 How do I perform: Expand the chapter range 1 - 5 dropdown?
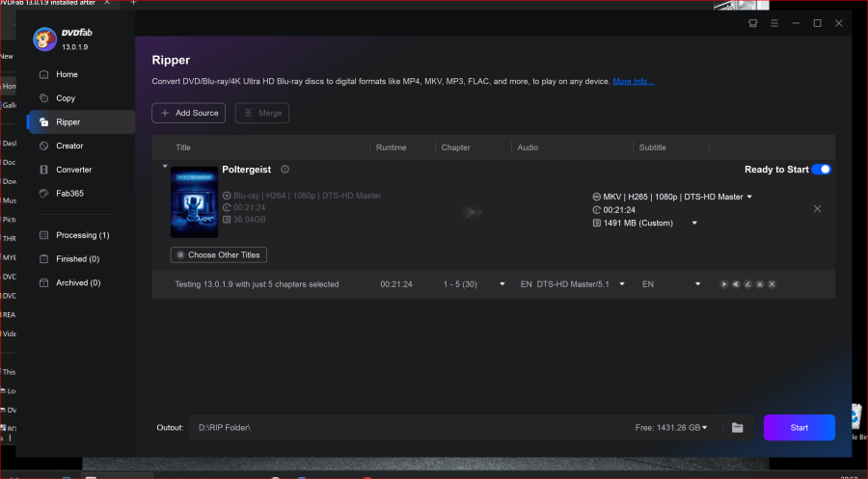point(502,284)
